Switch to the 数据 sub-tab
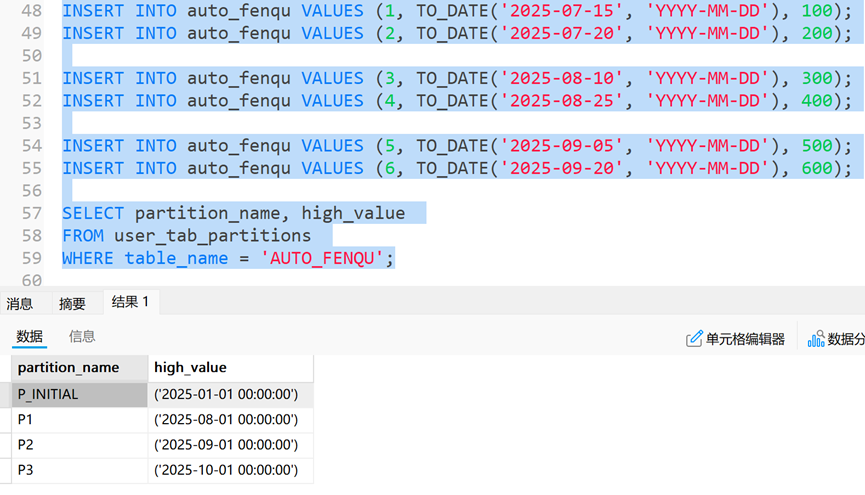This screenshot has width=865, height=495. [x=30, y=337]
